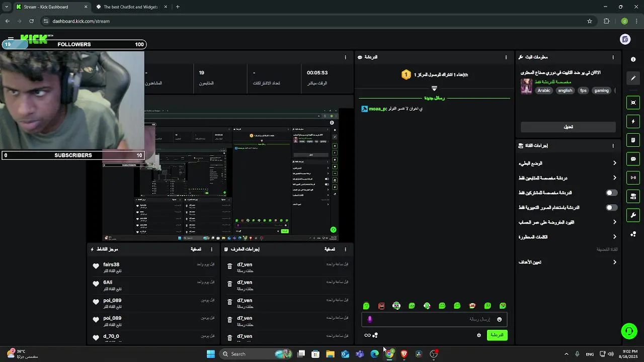
Task: Reload the page with the refresh button
Action: tap(31, 21)
